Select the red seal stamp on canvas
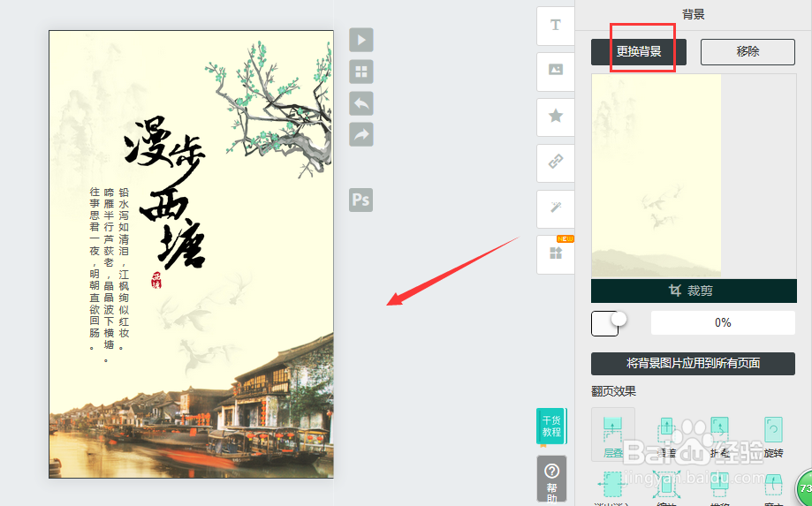812x506 pixels. point(156,280)
